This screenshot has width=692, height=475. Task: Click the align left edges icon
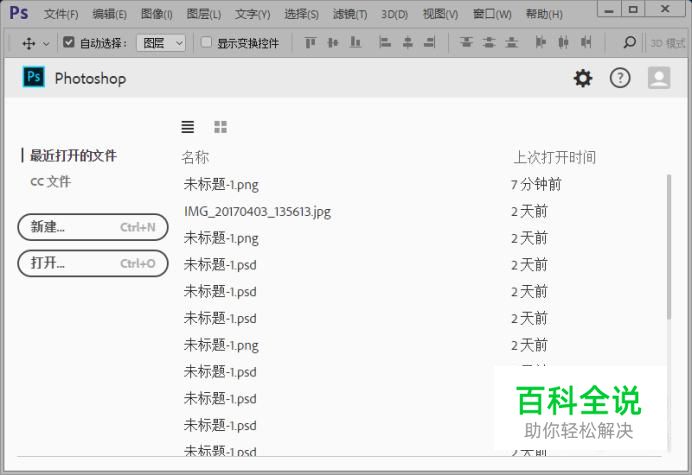click(385, 42)
